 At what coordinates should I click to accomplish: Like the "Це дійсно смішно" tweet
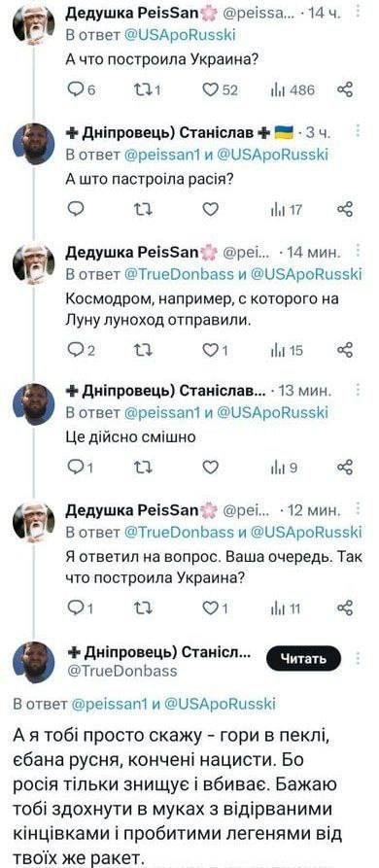(x=210, y=468)
